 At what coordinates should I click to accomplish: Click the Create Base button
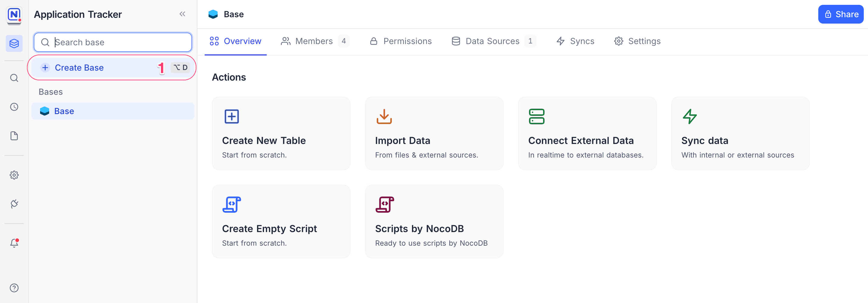[79, 68]
